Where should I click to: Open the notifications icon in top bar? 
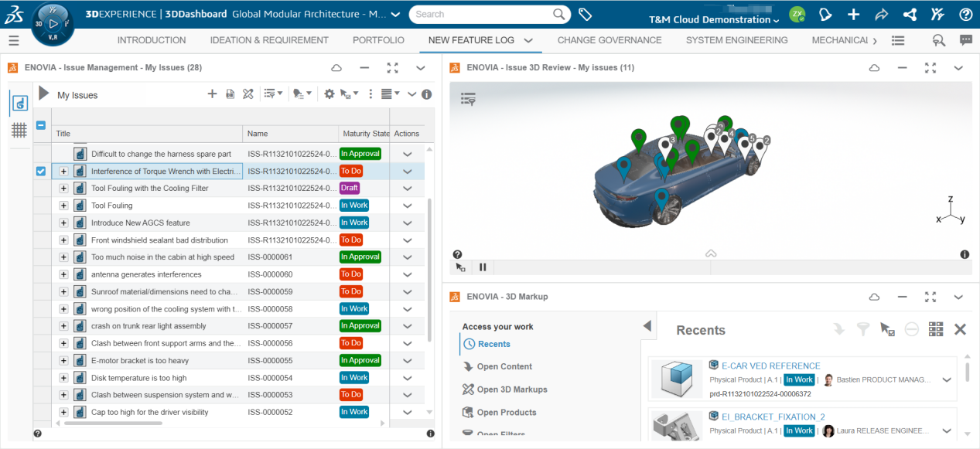click(x=825, y=15)
